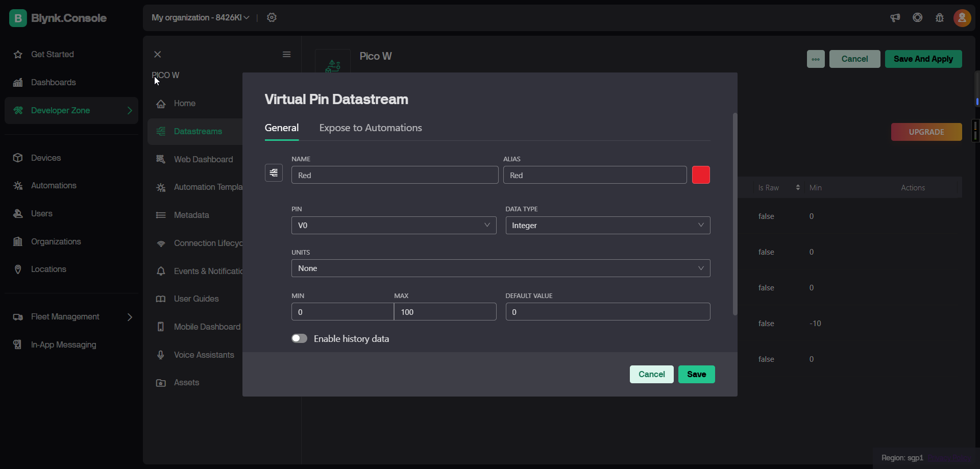
Task: Open Dashboards chart icon
Action: [x=18, y=82]
